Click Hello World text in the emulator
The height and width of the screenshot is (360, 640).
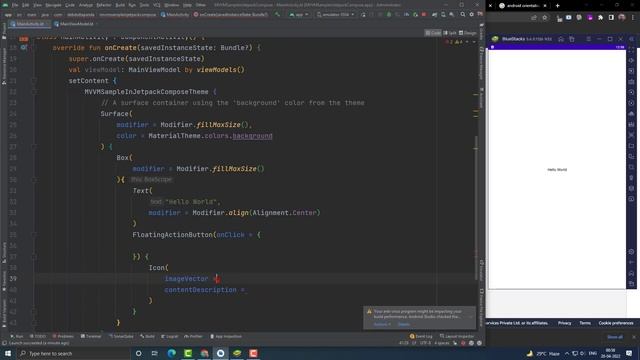pyautogui.click(x=557, y=169)
